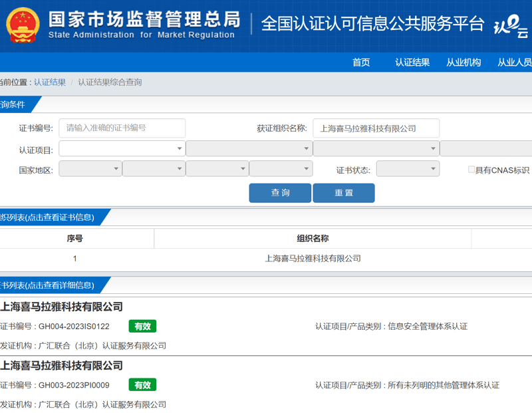Open the second 国家地区 dropdown

point(154,169)
